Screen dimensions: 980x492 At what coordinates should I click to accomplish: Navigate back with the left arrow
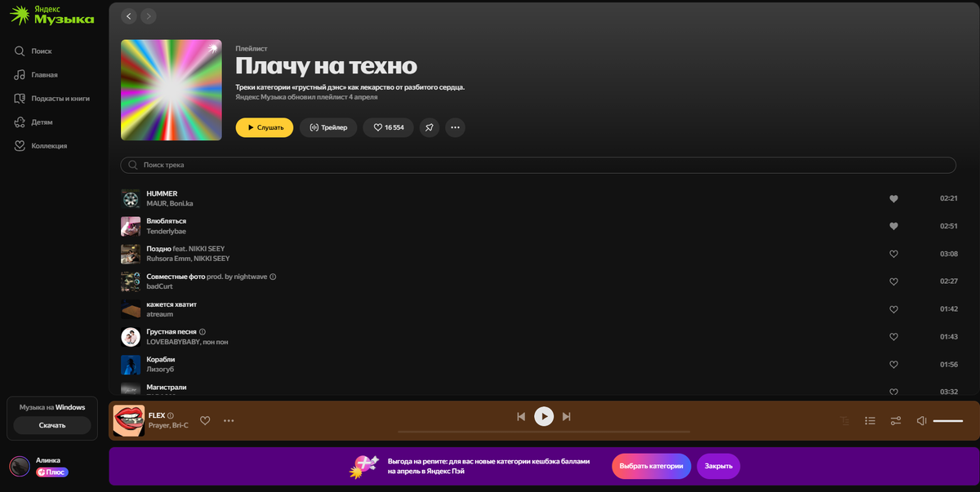tap(129, 16)
